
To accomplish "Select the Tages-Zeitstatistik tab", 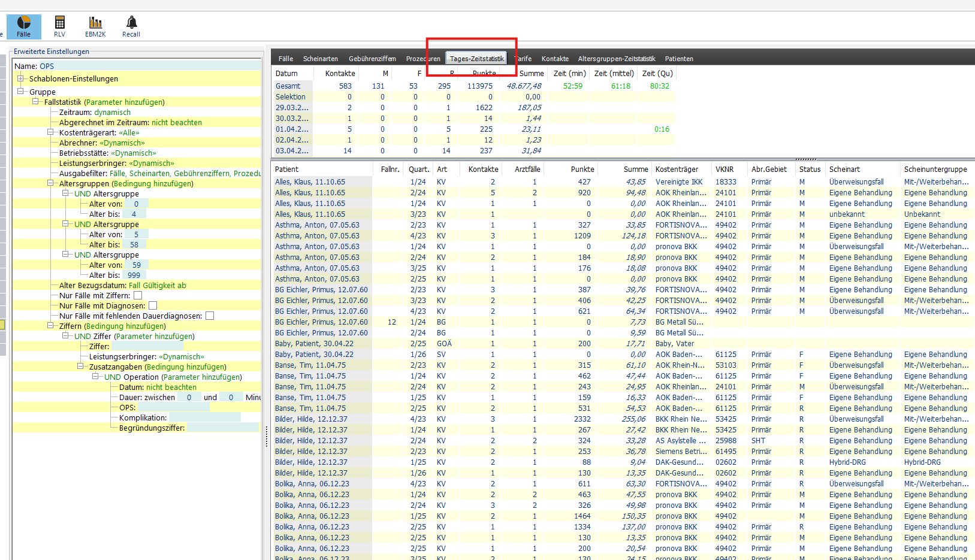I will click(x=476, y=59).
